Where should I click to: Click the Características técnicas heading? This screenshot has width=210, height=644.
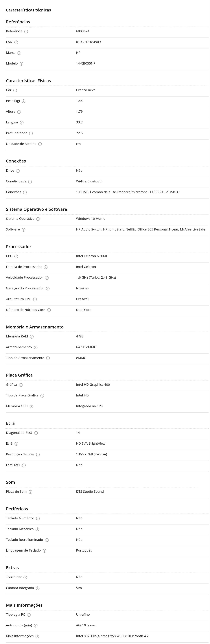tap(28, 10)
